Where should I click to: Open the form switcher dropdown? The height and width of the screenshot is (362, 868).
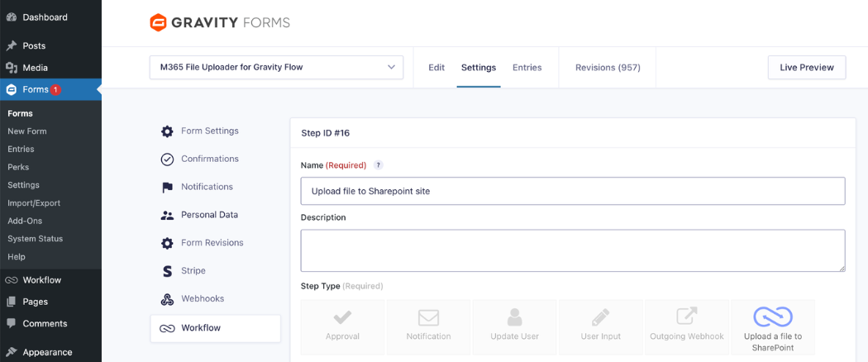pos(276,68)
